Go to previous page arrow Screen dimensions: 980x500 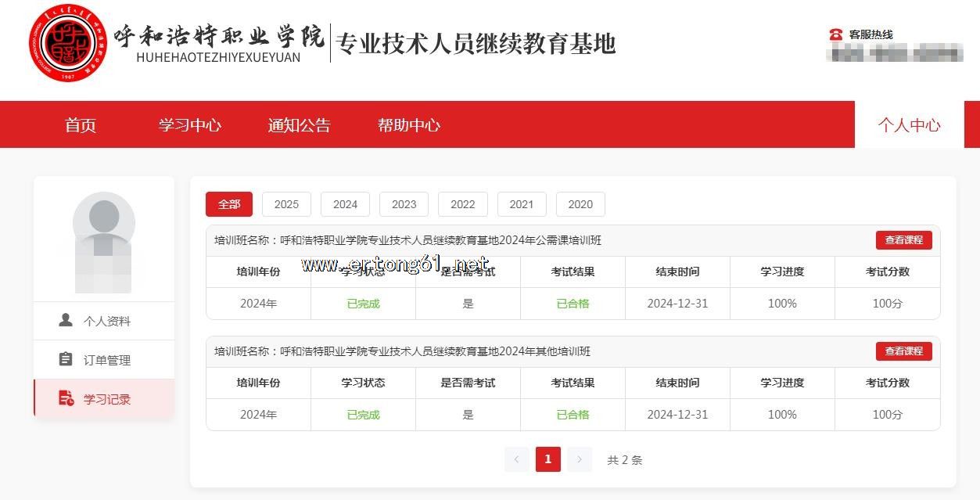click(x=517, y=459)
